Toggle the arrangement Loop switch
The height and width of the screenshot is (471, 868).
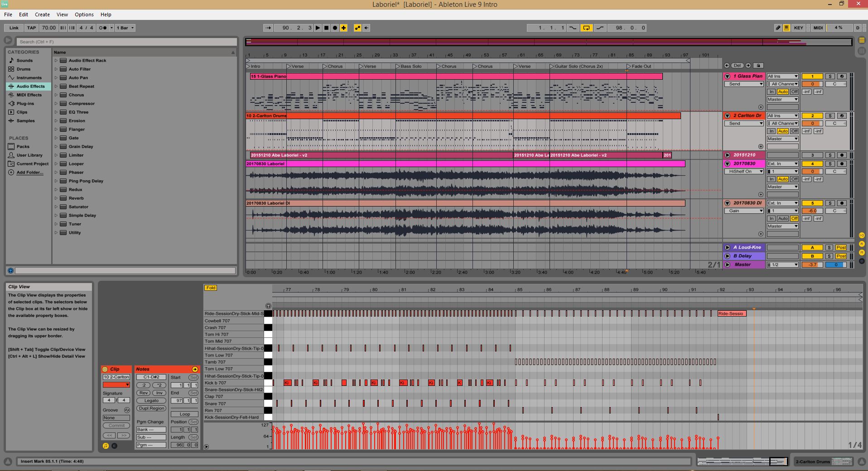[586, 28]
